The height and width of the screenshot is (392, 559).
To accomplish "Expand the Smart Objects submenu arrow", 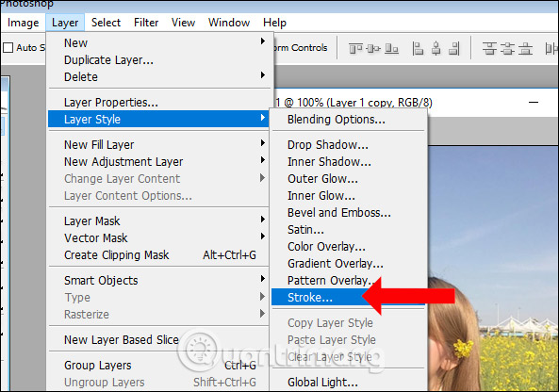I will click(263, 279).
